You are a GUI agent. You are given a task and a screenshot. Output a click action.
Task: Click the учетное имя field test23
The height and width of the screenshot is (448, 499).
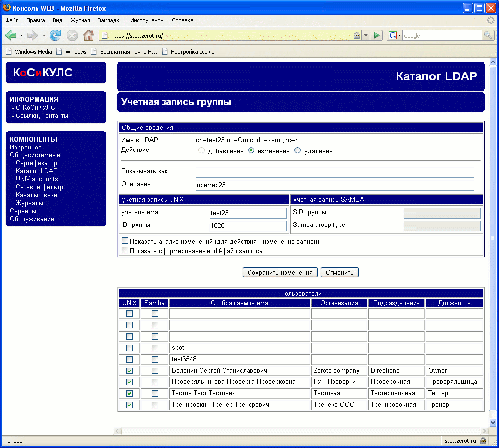point(248,213)
